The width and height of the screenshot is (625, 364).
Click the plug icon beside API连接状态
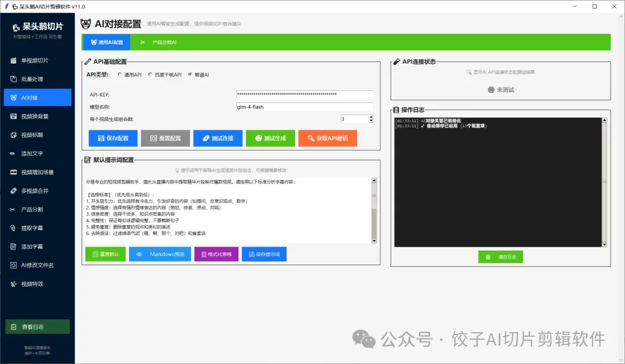(x=396, y=62)
